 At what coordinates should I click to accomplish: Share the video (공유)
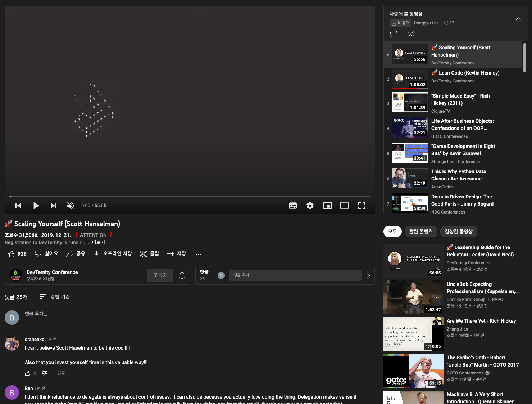pos(76,254)
